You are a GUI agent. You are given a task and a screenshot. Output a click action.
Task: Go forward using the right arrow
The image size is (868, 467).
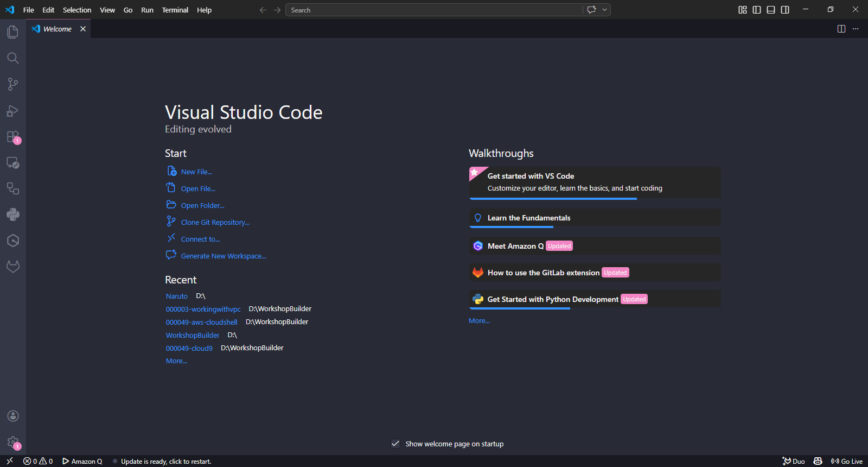pyautogui.click(x=277, y=10)
